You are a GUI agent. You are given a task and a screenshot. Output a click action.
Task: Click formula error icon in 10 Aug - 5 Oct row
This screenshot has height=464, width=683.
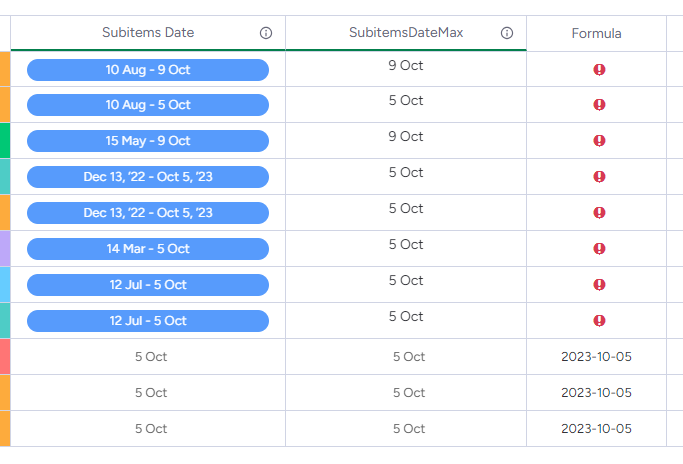coord(599,105)
